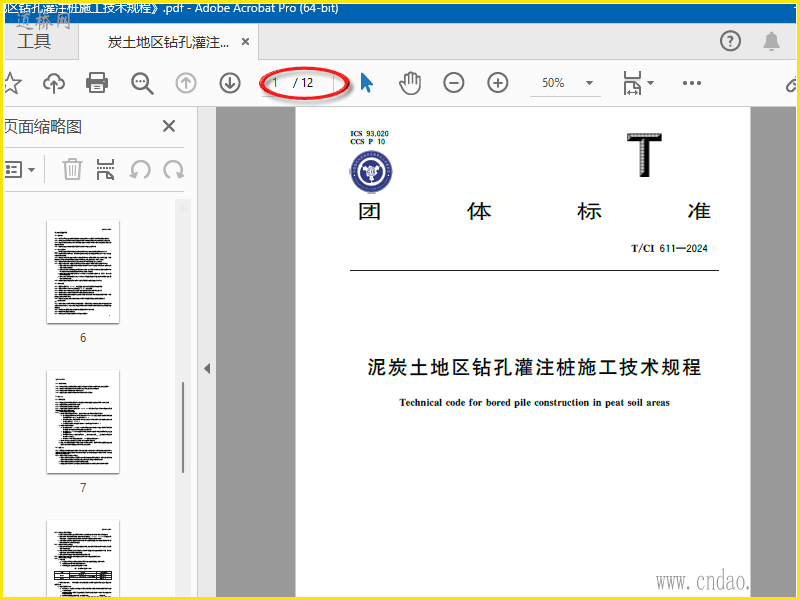Select the arrow selection tool
This screenshot has width=800, height=600.
(x=366, y=83)
